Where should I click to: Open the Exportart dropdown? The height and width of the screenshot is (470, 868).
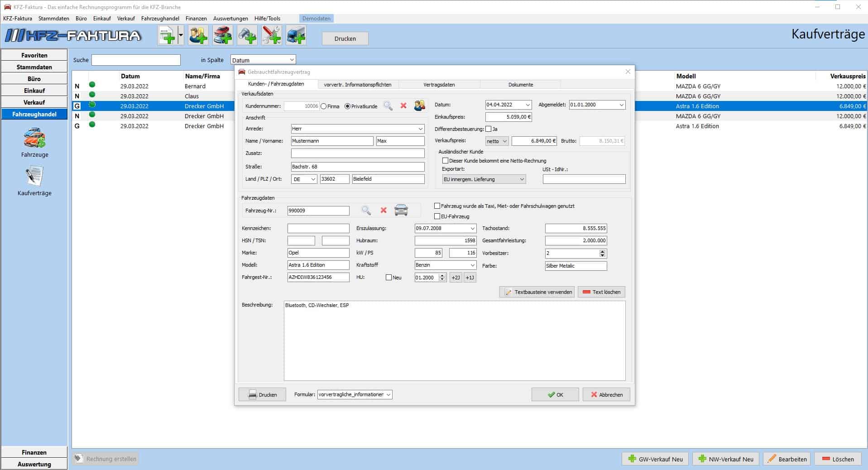(522, 179)
